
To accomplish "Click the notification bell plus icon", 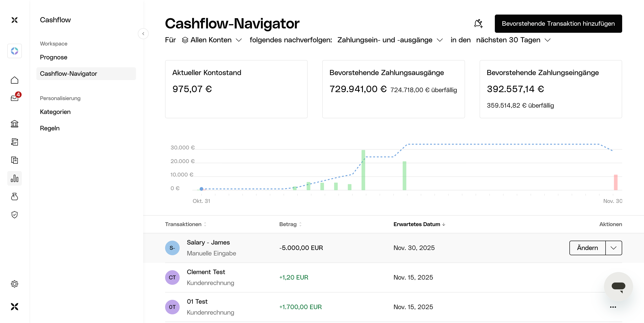I will [x=478, y=23].
